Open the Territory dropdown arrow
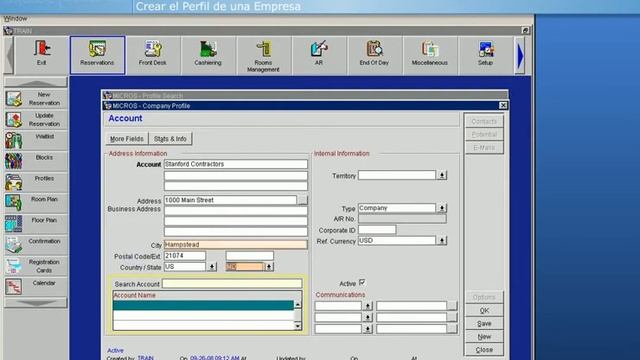The image size is (640, 360). [x=442, y=176]
